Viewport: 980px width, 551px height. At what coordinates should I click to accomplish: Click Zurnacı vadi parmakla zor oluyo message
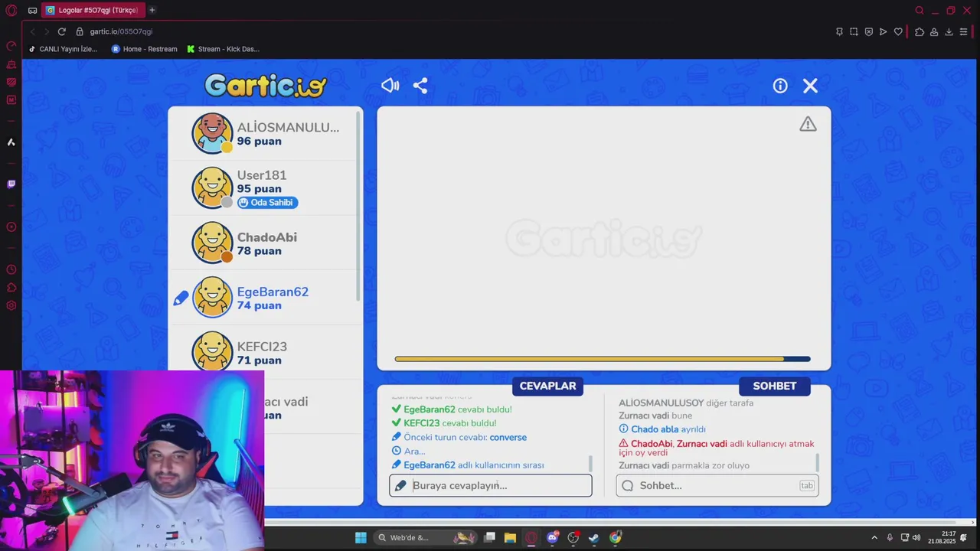pyautogui.click(x=684, y=465)
